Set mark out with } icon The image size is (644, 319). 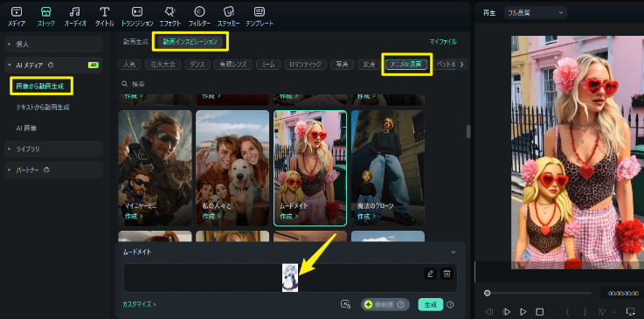(x=585, y=312)
